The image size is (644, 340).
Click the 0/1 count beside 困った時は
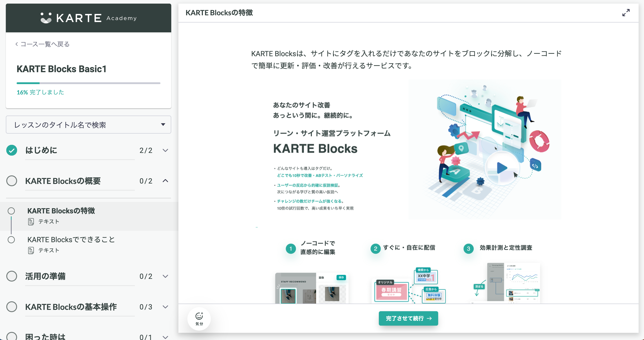point(146,337)
